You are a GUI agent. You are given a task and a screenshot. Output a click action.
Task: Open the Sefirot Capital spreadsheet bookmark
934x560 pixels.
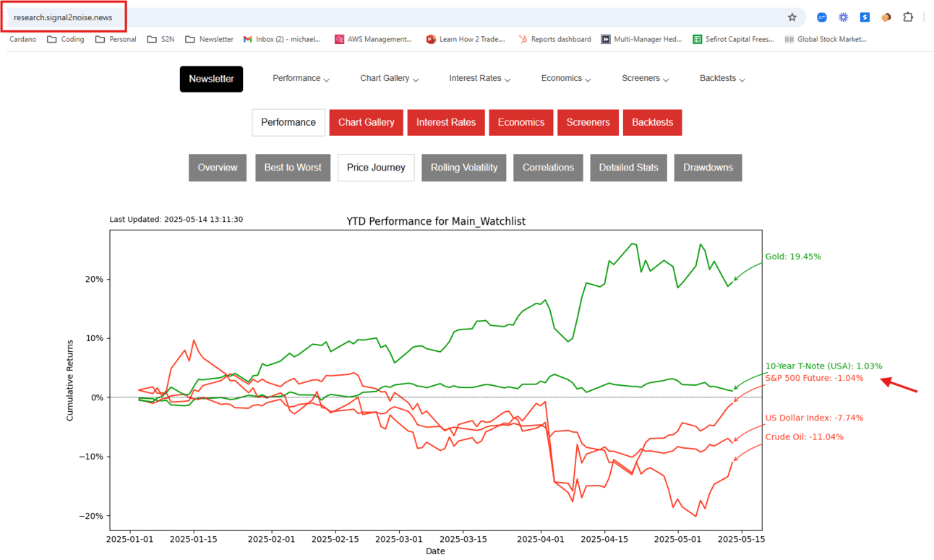[x=733, y=39]
